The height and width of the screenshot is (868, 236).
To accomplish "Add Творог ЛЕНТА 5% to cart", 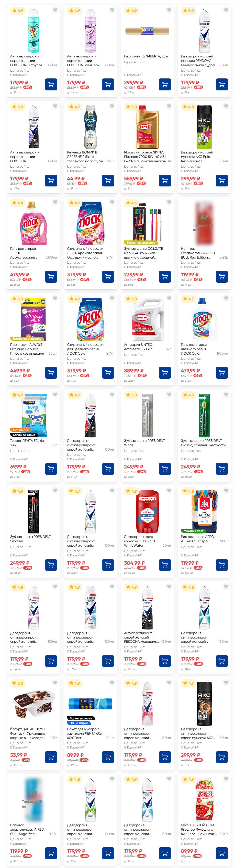I will click(51, 469).
